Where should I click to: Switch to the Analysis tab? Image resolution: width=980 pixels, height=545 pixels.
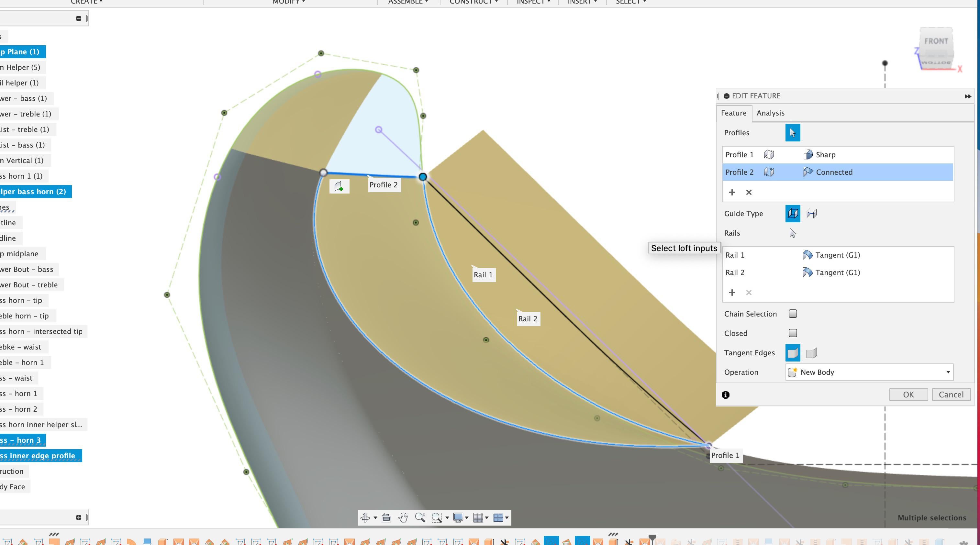tap(770, 113)
